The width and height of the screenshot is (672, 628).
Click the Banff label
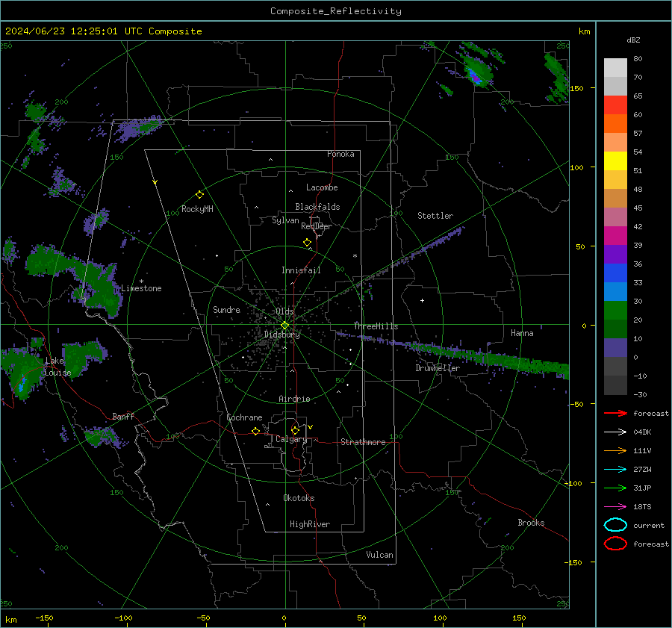click(x=123, y=416)
